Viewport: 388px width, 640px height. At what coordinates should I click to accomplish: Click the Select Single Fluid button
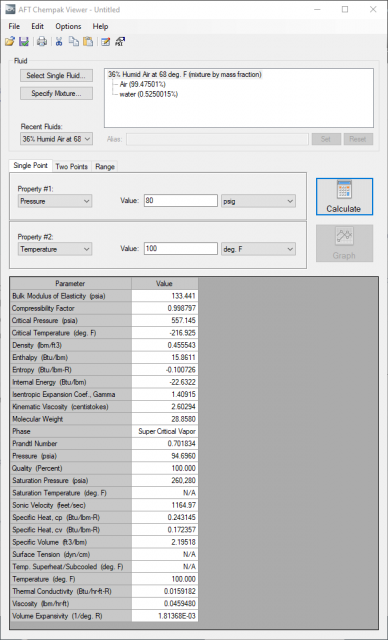tap(56, 76)
